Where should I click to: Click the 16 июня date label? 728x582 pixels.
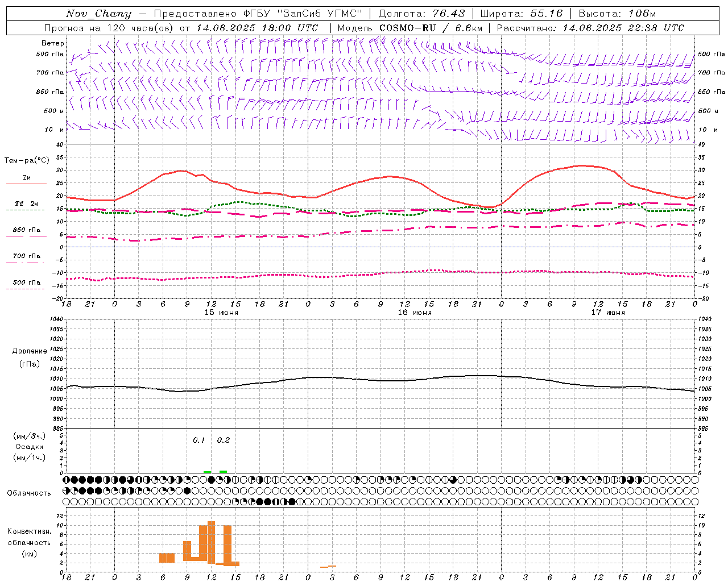coord(415,313)
